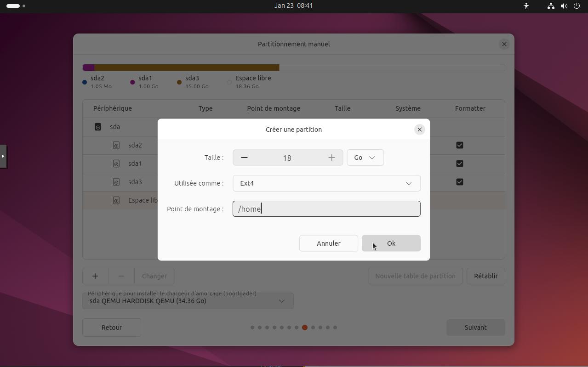Click the Périphérique column header
The height and width of the screenshot is (367, 588).
click(113, 108)
